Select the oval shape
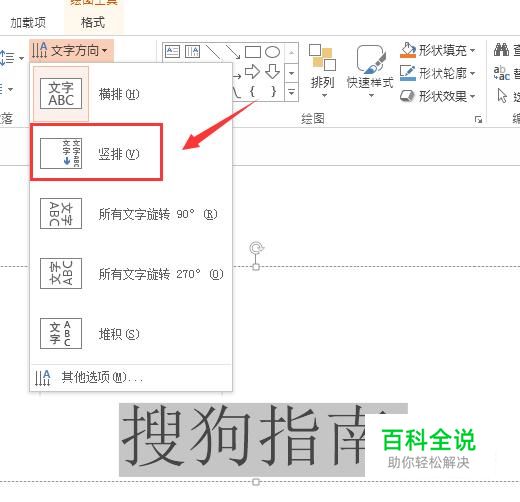 pos(272,52)
